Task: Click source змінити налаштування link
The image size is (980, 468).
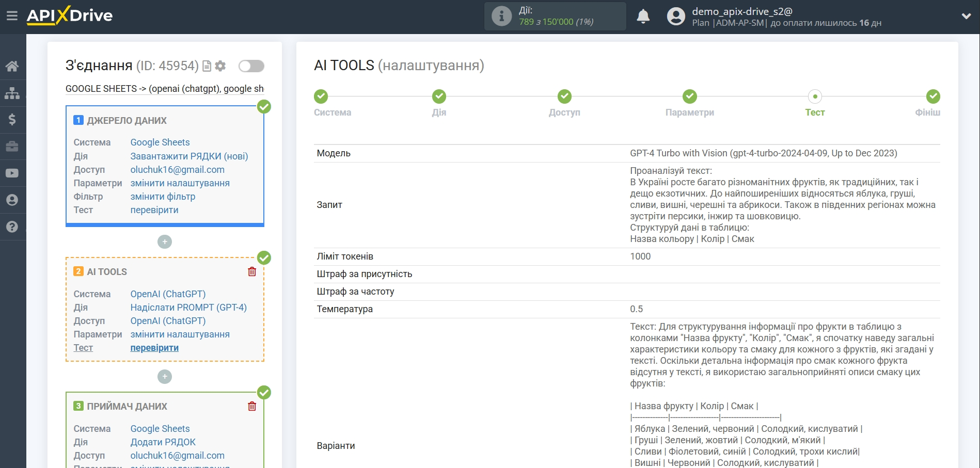Action: coord(180,183)
